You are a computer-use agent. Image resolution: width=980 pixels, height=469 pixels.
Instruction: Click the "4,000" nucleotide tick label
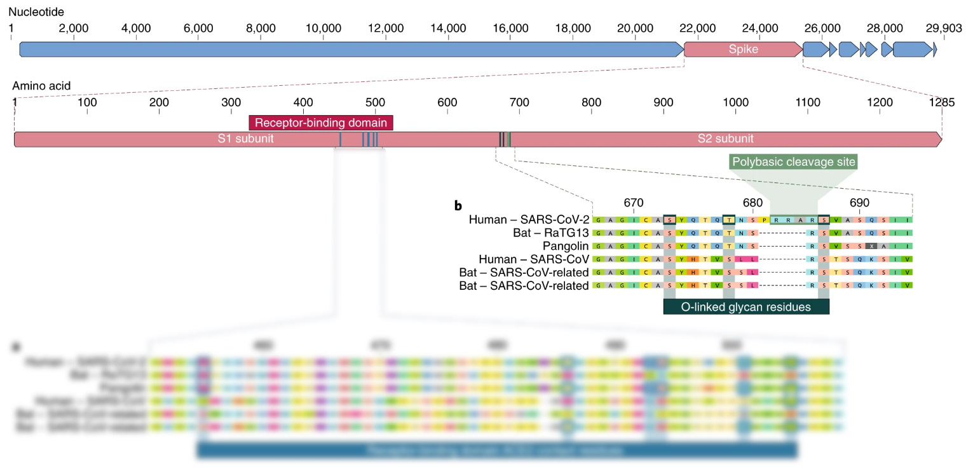click(x=135, y=28)
